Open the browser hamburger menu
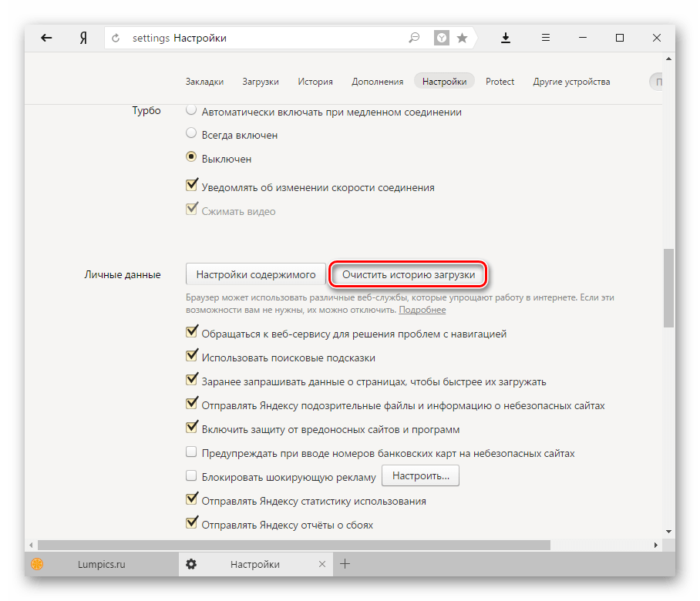700x601 pixels. point(545,38)
